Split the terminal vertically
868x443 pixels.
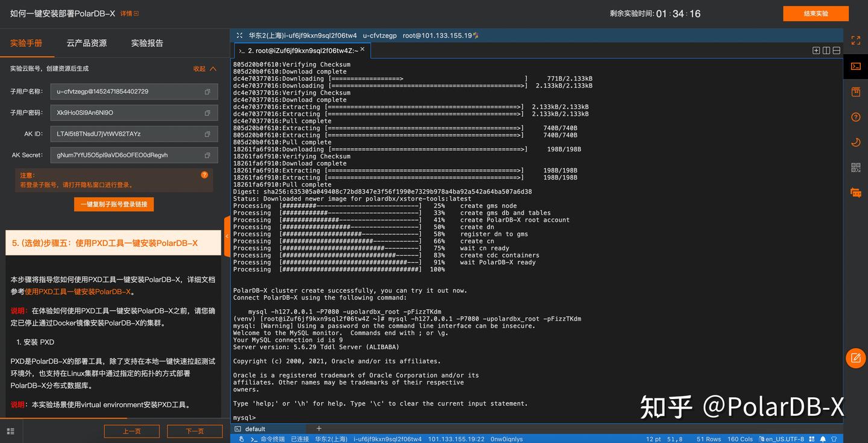pos(826,51)
